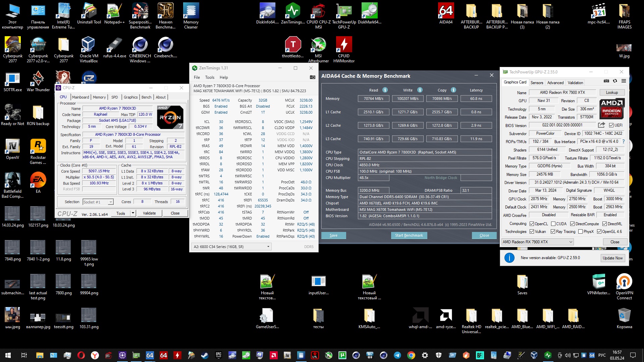The image size is (644, 362).
Task: Open the Tools menu in ZenTimings
Action: (210, 77)
